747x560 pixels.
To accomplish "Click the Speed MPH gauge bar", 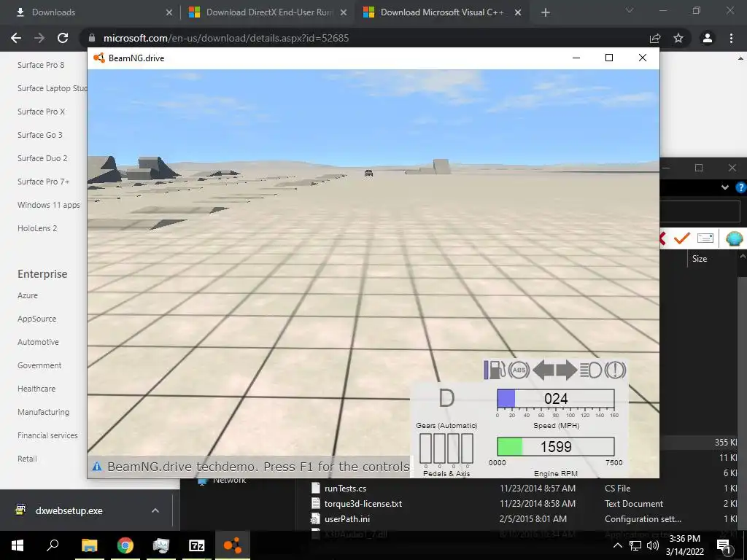I will (x=555, y=399).
